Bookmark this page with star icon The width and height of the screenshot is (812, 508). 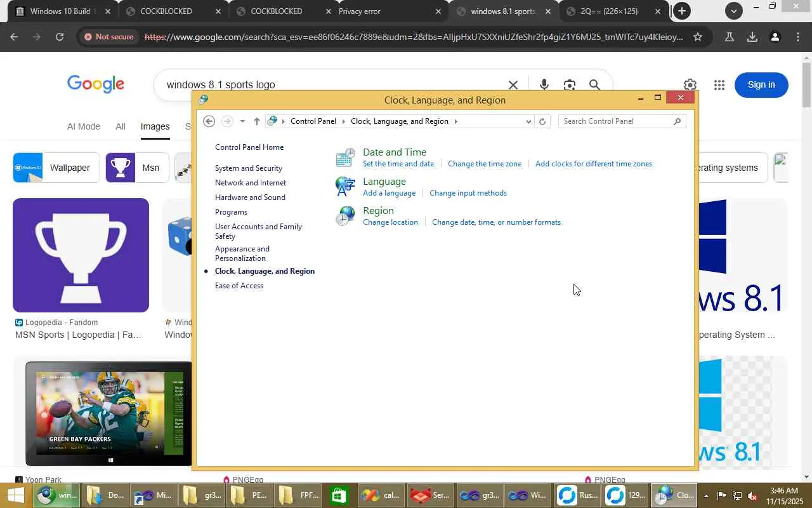[698, 37]
